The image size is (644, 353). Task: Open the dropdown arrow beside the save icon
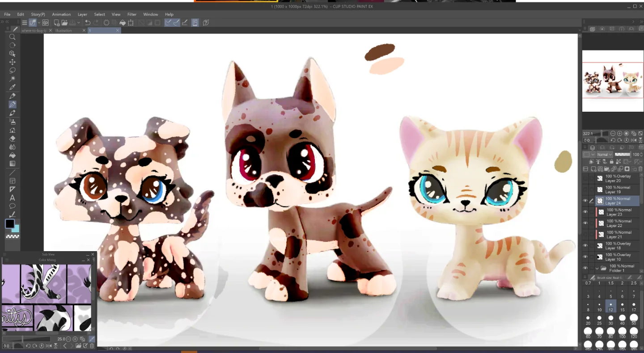pos(79,23)
